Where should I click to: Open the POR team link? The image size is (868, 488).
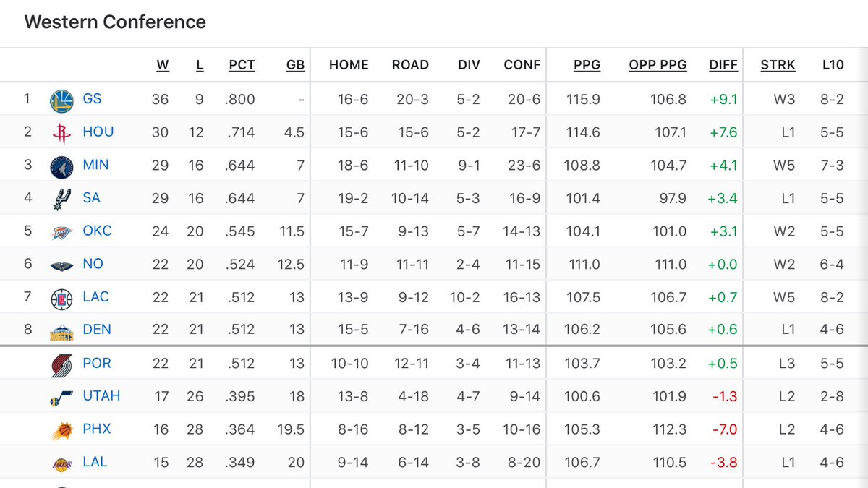coord(97,363)
